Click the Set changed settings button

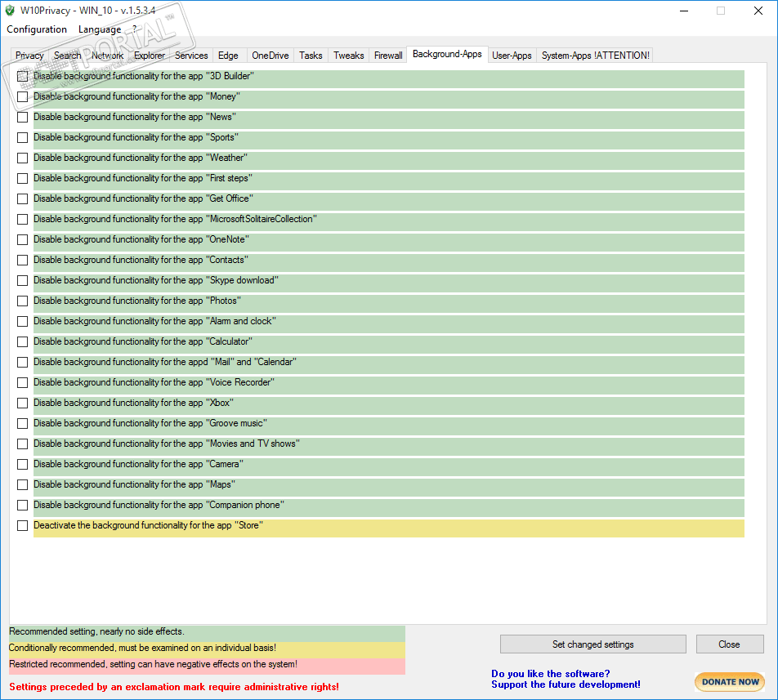593,644
